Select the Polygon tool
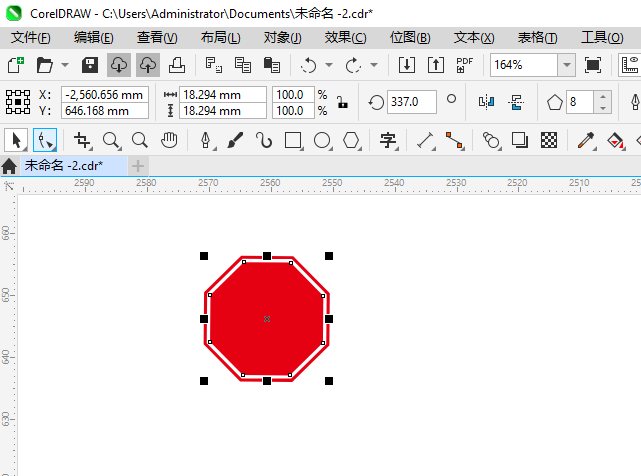This screenshot has width=641, height=476. click(352, 140)
